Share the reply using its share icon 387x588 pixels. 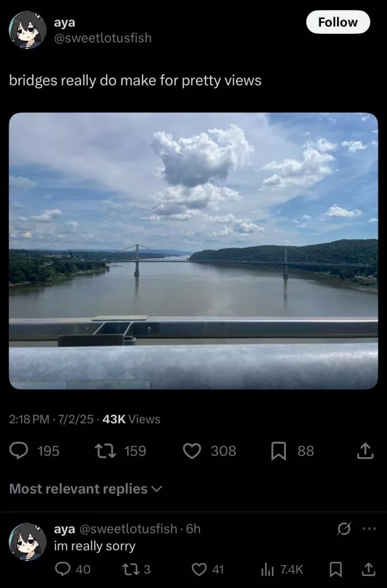pyautogui.click(x=368, y=569)
